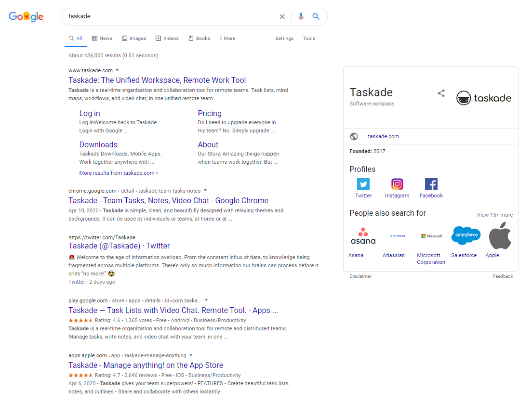Screen dimensions: 532x404
Task: Open search Tools
Action: coord(309,39)
